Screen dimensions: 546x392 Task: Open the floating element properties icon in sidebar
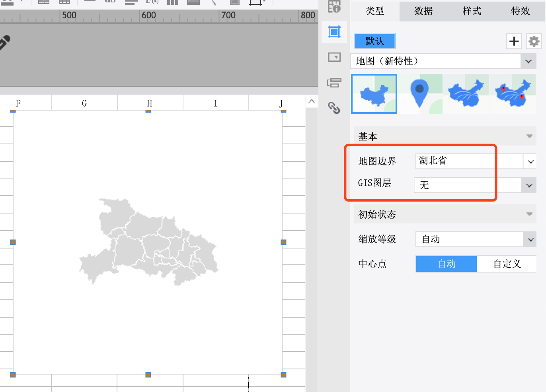[x=334, y=32]
